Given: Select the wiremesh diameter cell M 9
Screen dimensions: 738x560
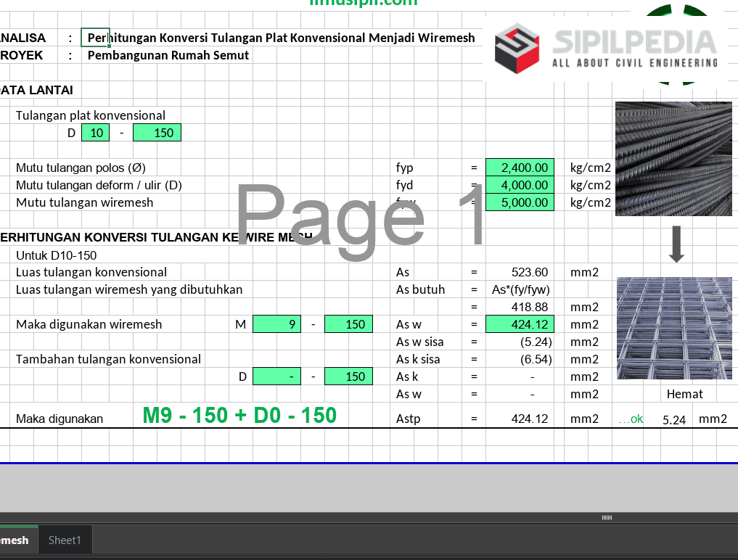Looking at the screenshot, I should click(276, 324).
